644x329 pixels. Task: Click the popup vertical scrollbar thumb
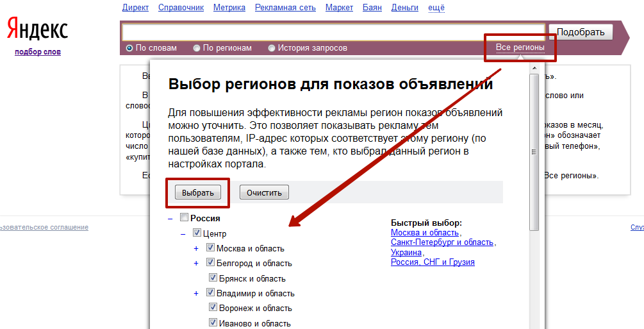pos(534,152)
